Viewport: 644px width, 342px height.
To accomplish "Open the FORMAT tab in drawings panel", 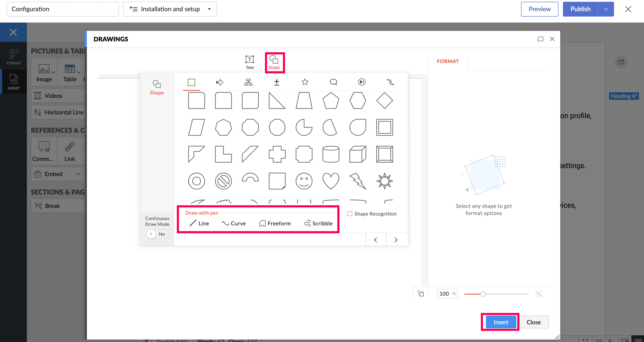I will tap(447, 61).
